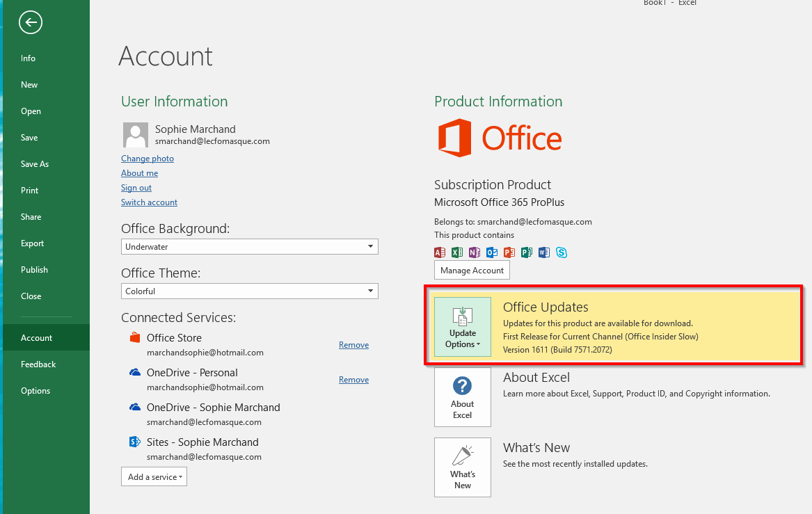Go to Options in the sidebar
The width and height of the screenshot is (812, 514).
pos(35,391)
